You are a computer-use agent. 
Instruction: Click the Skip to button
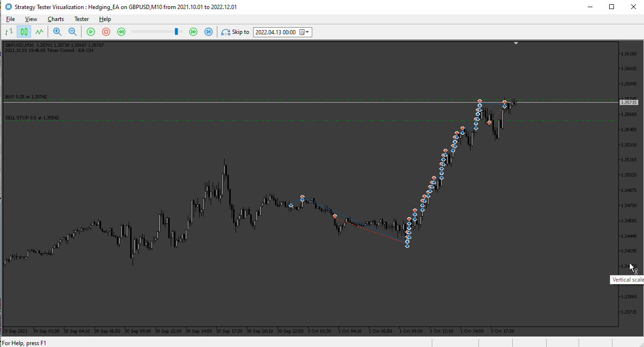[x=235, y=32]
